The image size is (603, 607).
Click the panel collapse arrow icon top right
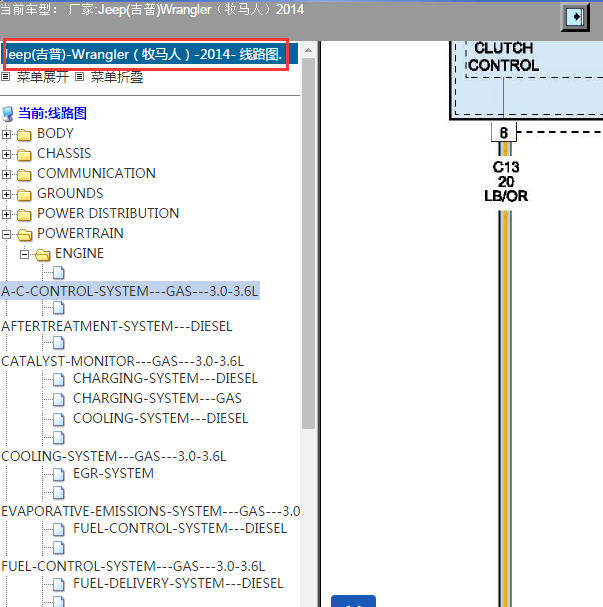tap(575, 17)
